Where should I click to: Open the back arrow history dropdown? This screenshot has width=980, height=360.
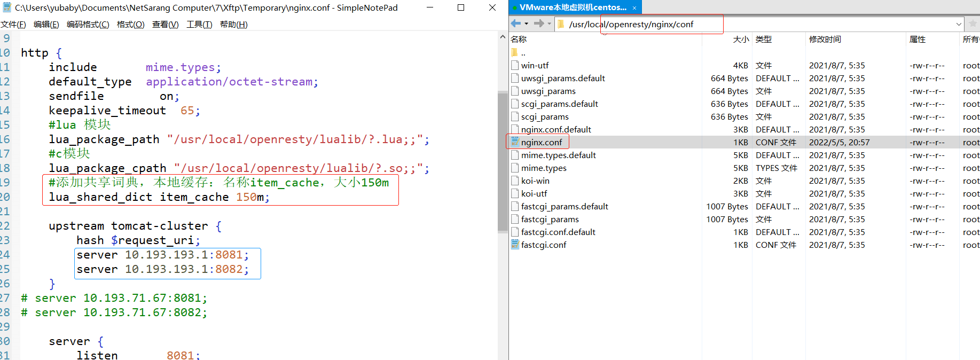click(x=527, y=24)
